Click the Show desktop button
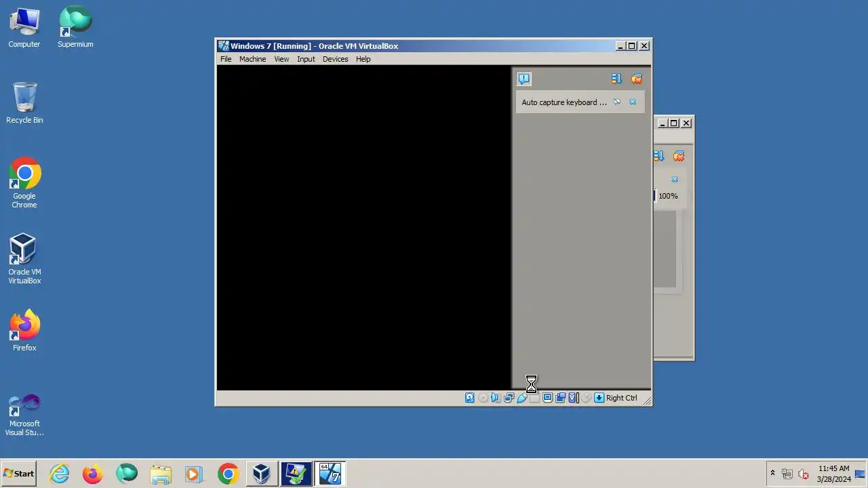Screen dimensions: 868x488 (861, 474)
